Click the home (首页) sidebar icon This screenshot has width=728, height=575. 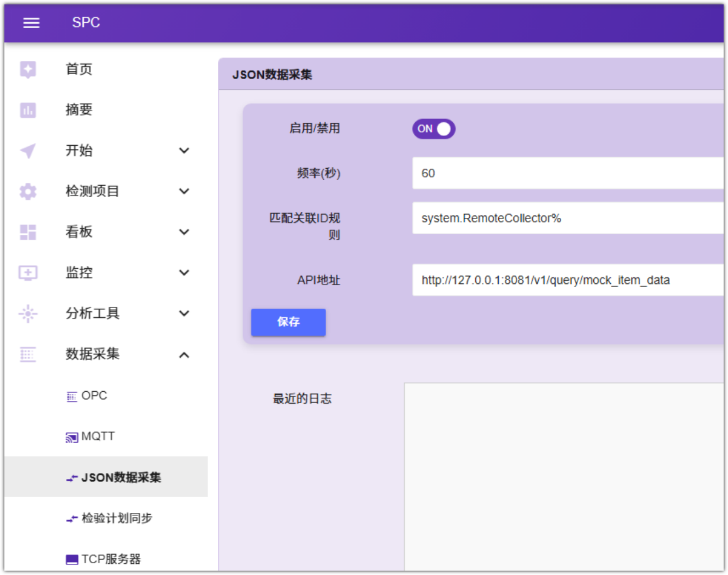click(x=28, y=69)
